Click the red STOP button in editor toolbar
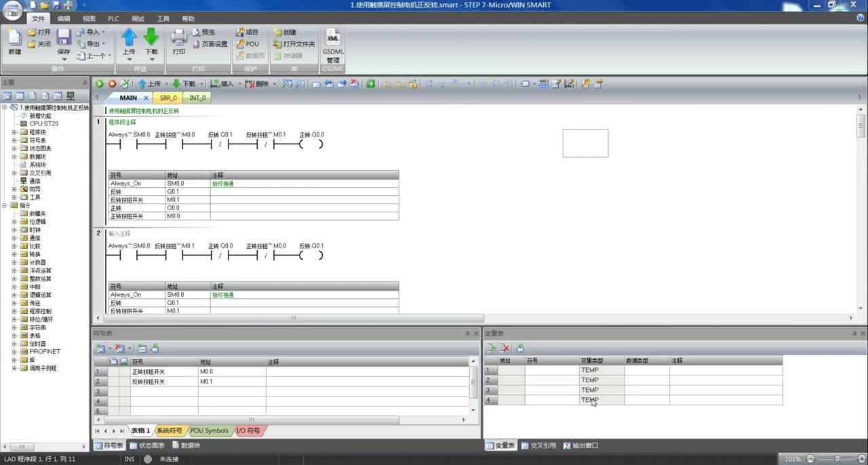868x465 pixels. (x=112, y=84)
